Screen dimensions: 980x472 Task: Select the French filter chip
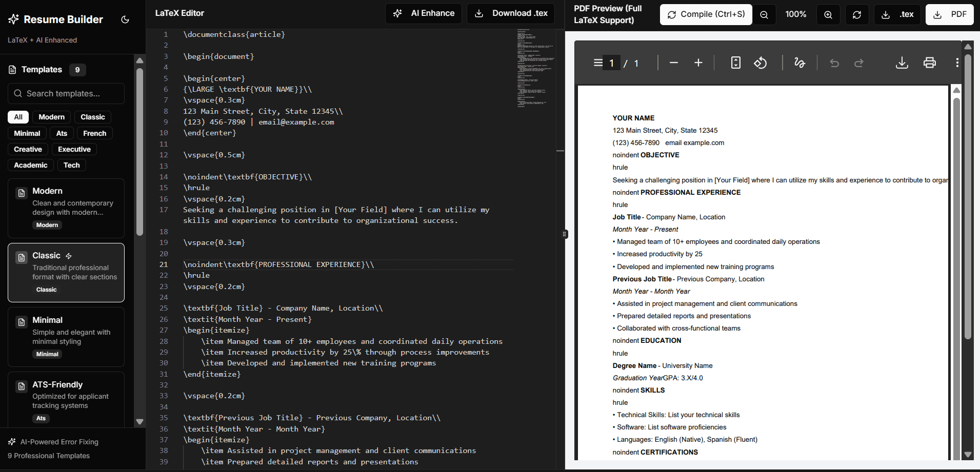[94, 133]
